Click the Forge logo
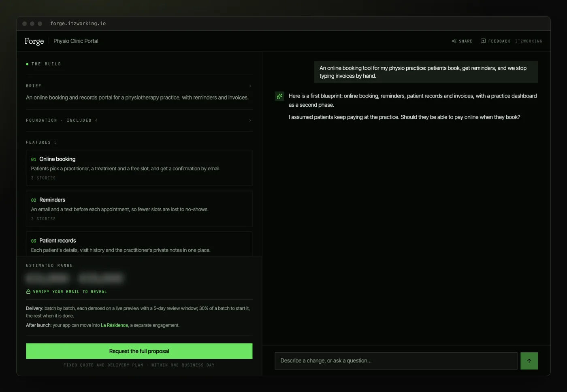The height and width of the screenshot is (392, 567). point(34,41)
